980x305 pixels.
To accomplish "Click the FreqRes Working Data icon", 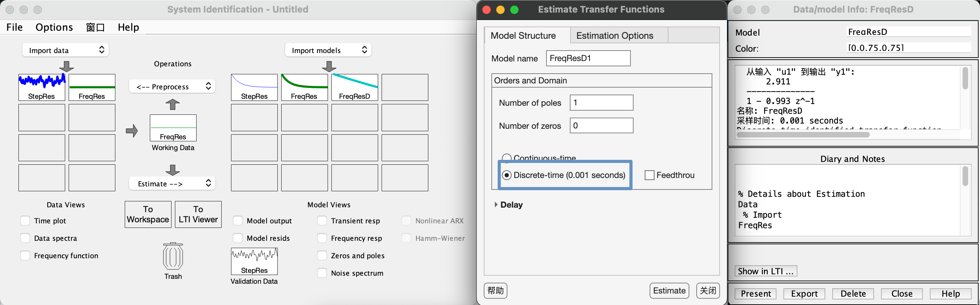I will [x=173, y=128].
